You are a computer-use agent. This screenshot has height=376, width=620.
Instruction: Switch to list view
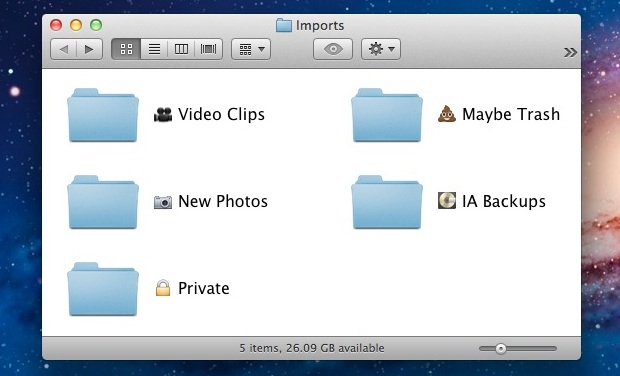[x=154, y=49]
